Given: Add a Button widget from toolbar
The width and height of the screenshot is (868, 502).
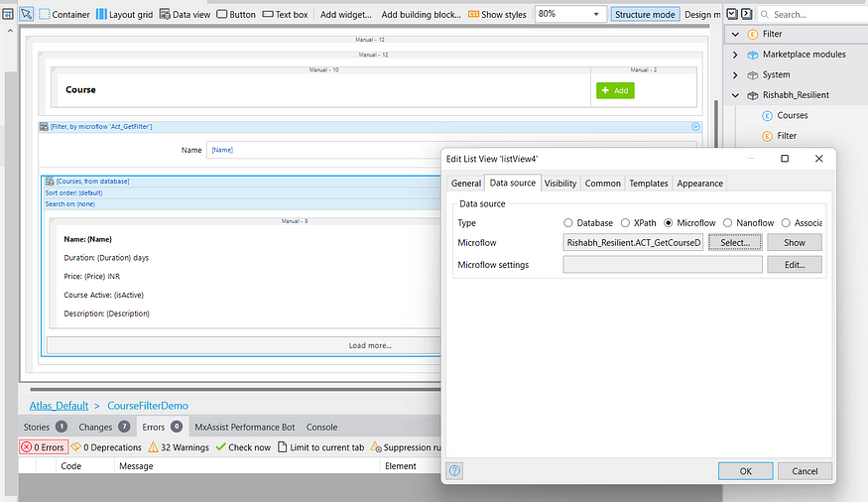Looking at the screenshot, I should pos(236,15).
